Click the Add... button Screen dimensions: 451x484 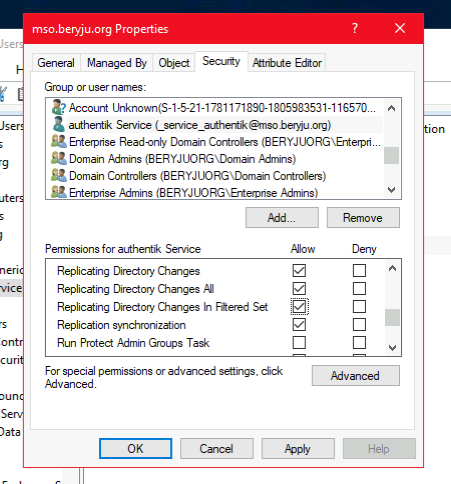282,218
